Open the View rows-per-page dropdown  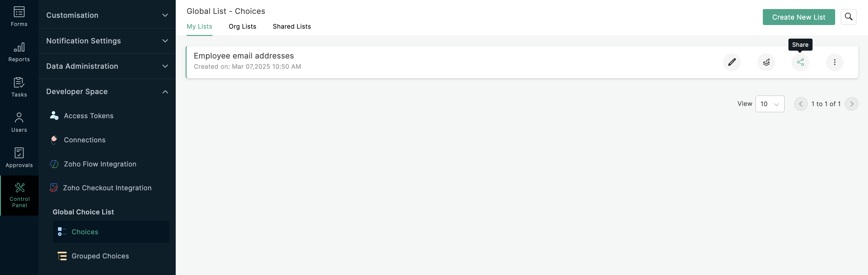770,104
